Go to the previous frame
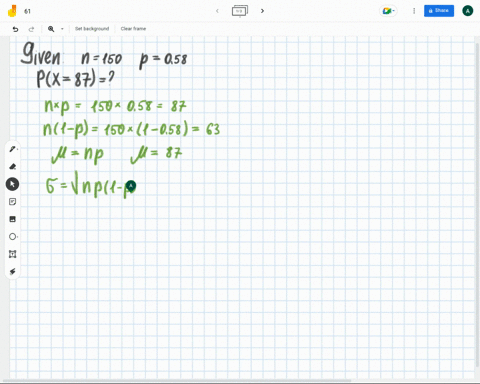The width and height of the screenshot is (480, 384). [x=217, y=11]
